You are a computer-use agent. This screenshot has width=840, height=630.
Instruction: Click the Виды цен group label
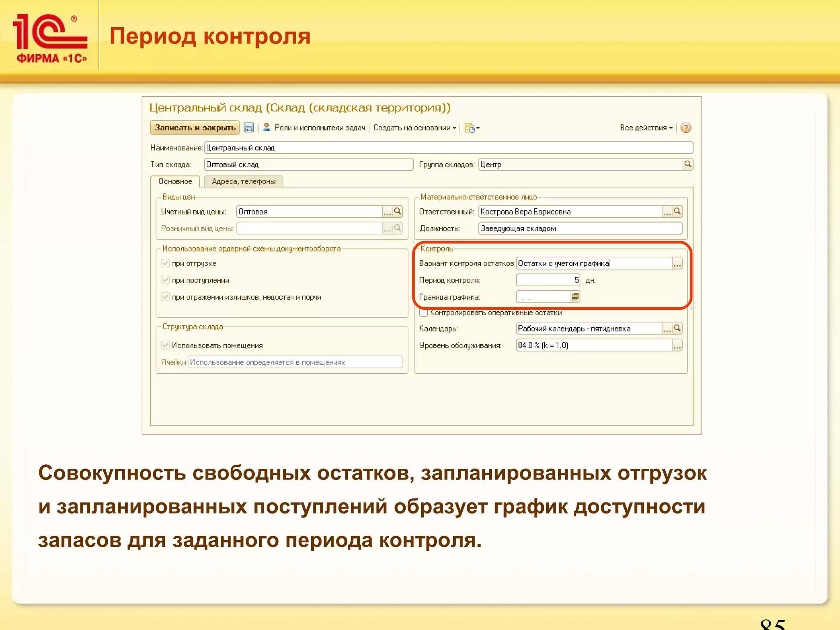(178, 197)
